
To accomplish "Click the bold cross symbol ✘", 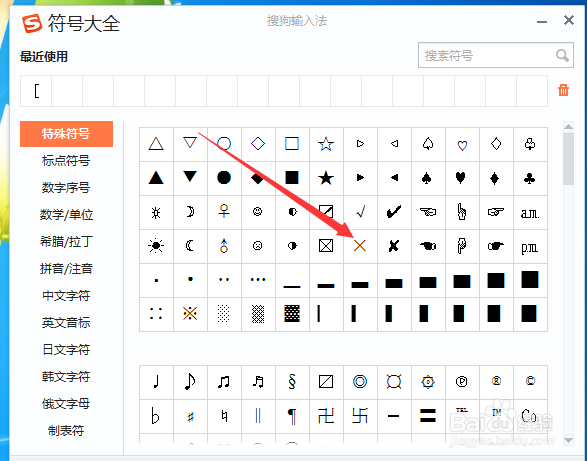I will coord(394,246).
